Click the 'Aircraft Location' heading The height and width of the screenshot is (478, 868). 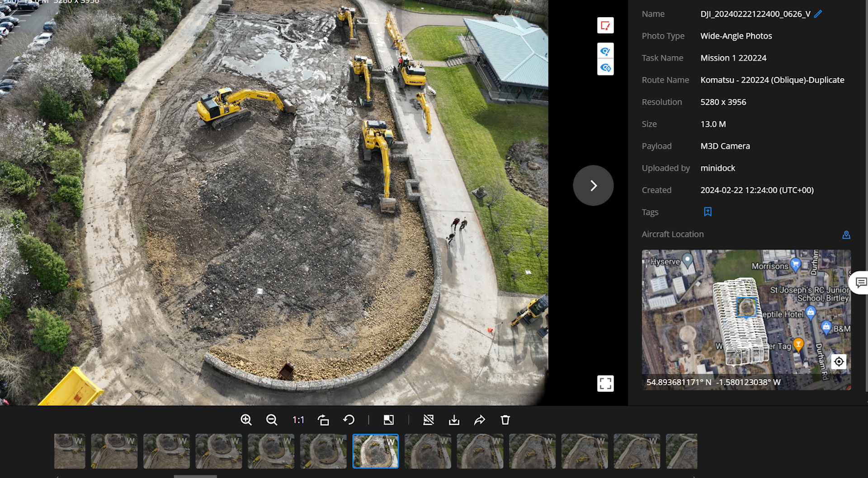pos(673,234)
